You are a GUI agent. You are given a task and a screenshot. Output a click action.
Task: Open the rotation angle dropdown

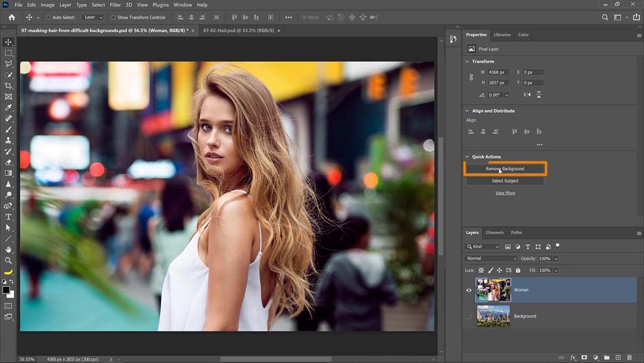tap(507, 95)
